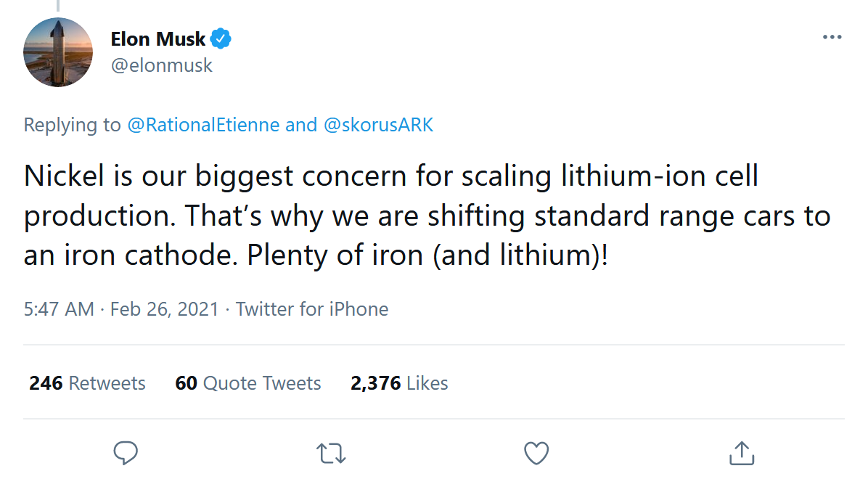
Task: Click the word 'and' between mentioned handles
Action: tap(301, 125)
